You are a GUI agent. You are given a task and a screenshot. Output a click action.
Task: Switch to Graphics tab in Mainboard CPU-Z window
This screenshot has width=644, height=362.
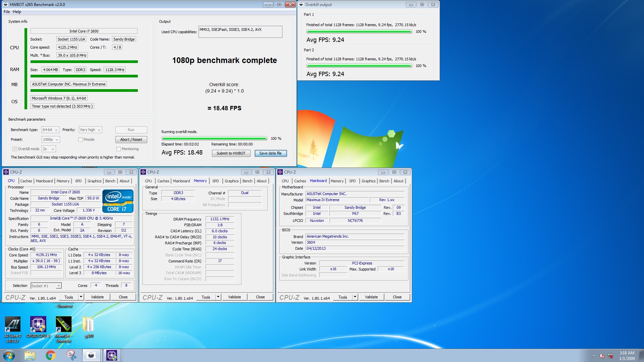(x=369, y=181)
